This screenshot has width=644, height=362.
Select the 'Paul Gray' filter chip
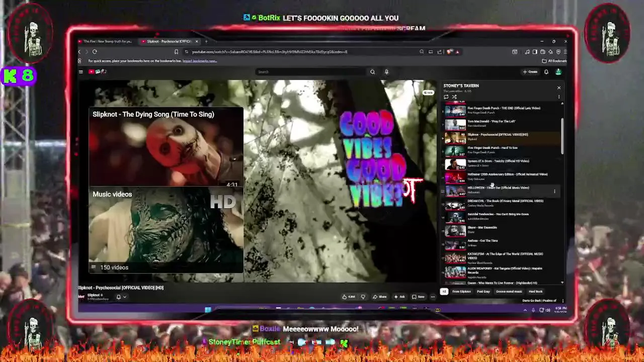click(484, 292)
